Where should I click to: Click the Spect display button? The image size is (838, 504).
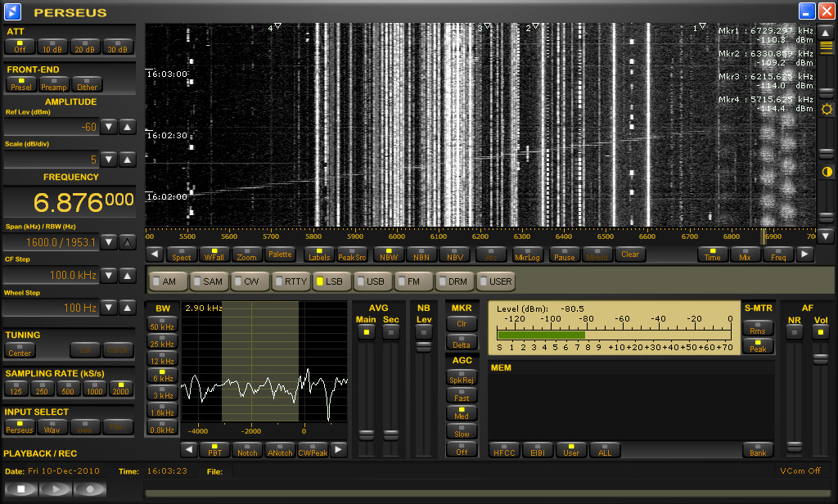point(181,254)
